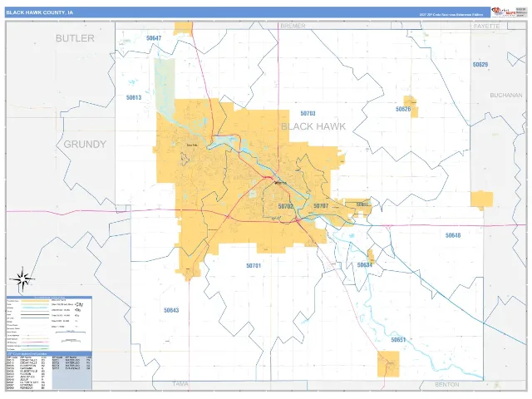
Task: Click the green line sample in the legend
Action: pos(35,349)
